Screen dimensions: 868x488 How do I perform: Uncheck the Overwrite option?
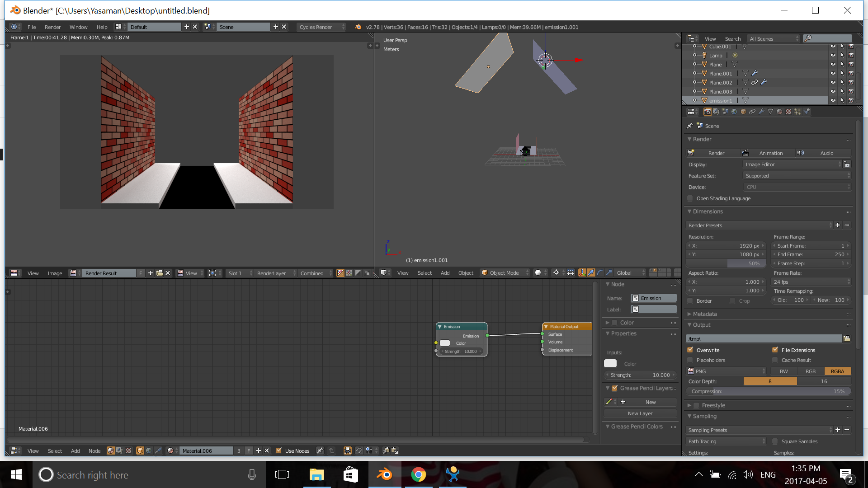[x=690, y=350]
